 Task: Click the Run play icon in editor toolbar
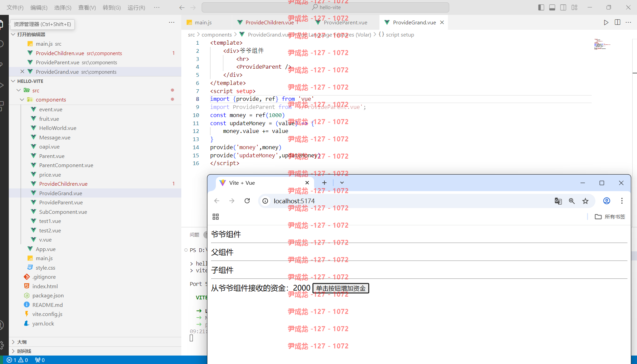point(606,22)
